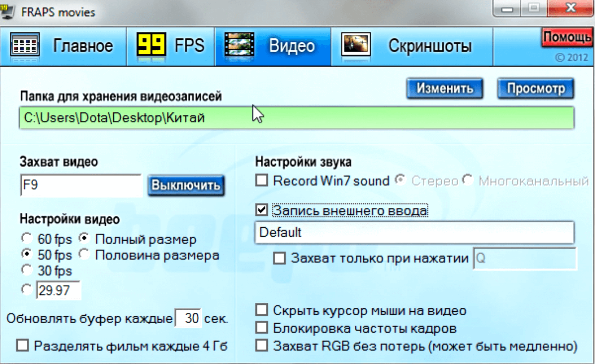This screenshot has width=595, height=364.
Task: Enable Разделять фильм каждые 4 Гб checkbox
Action: coord(23,345)
